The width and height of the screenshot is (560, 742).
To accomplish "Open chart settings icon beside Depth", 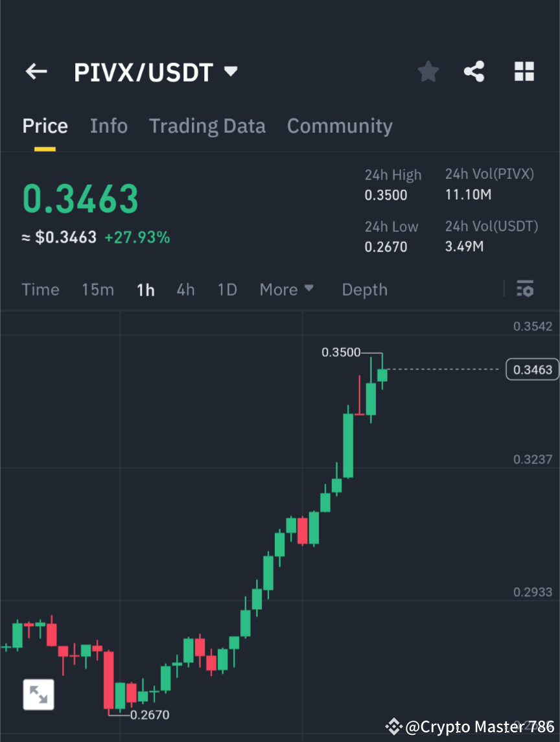I will (x=525, y=289).
